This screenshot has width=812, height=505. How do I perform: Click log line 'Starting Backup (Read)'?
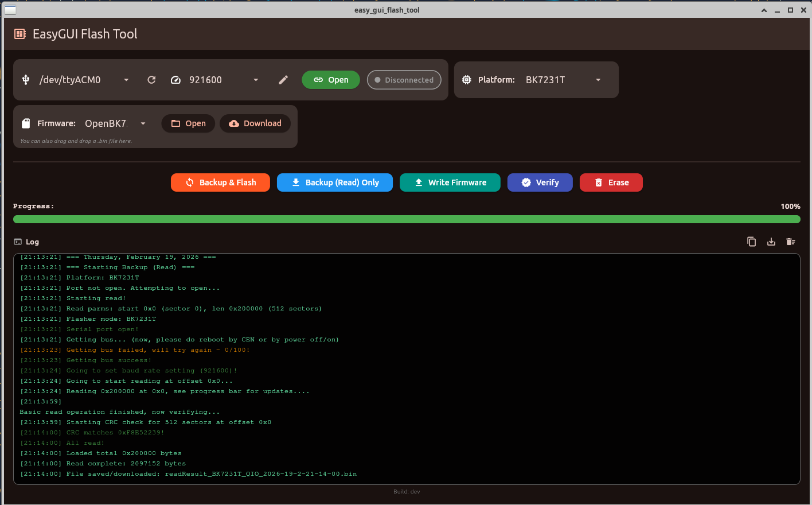click(107, 267)
